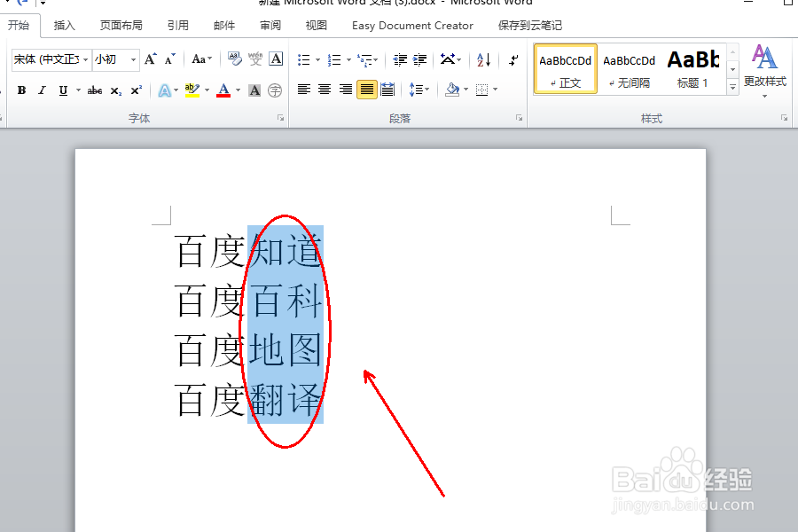798x532 pixels.
Task: Clear all formatting with the eraser icon
Action: 235,59
